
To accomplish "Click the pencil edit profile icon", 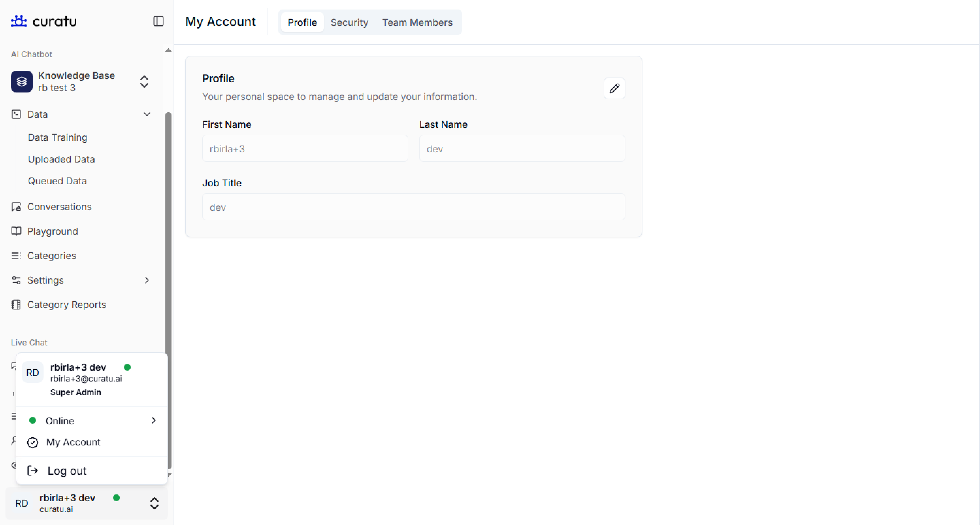I will (614, 89).
